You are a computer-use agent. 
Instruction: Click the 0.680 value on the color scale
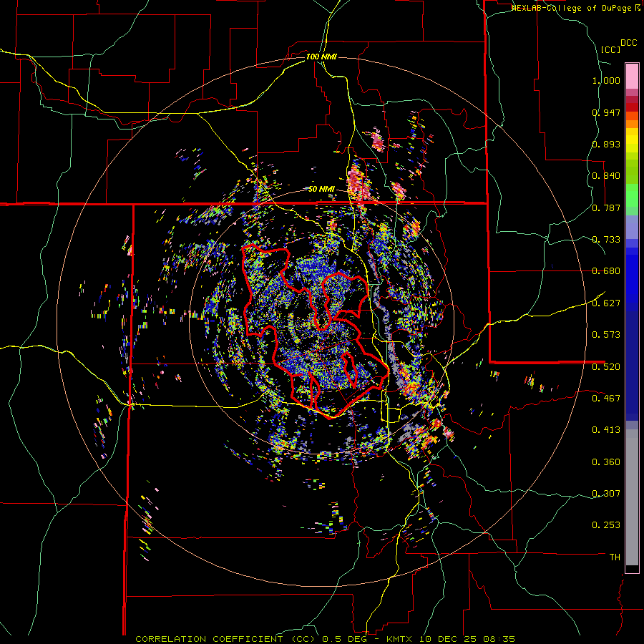[606, 271]
